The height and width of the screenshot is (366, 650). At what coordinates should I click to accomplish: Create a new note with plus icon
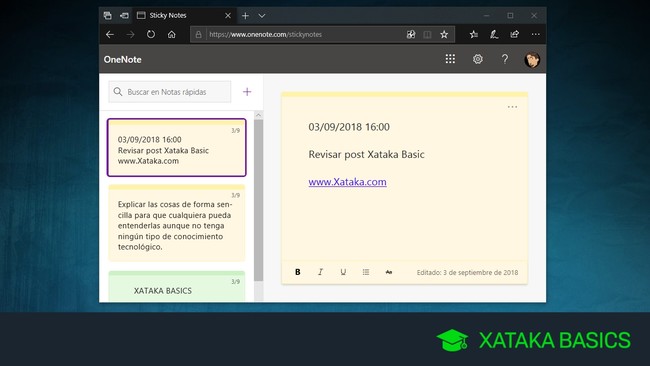pos(247,92)
